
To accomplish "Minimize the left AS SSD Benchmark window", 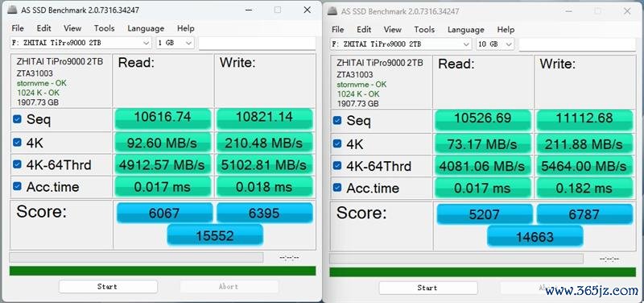I will [249, 10].
